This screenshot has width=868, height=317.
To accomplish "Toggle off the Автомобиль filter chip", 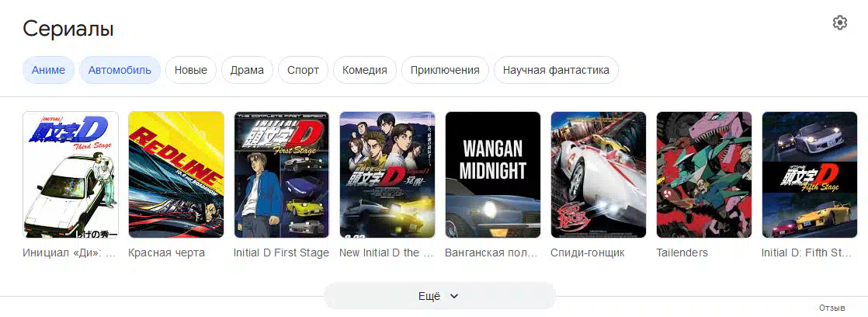I will (120, 71).
